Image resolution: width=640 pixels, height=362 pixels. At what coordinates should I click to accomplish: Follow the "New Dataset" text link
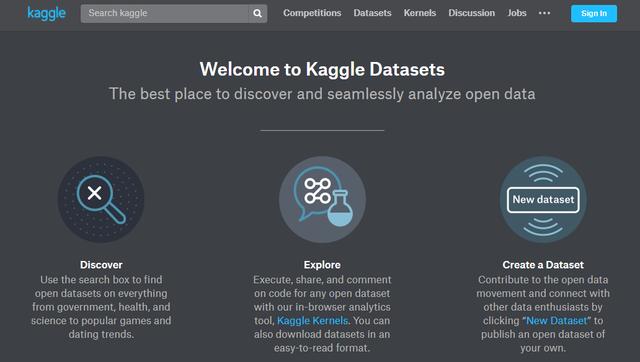557,320
